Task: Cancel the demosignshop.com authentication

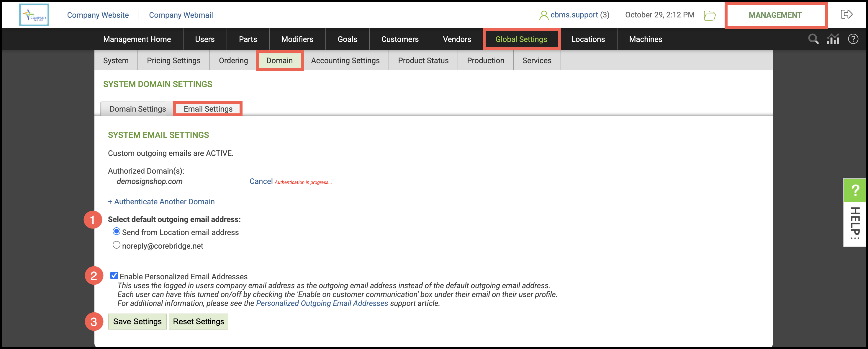Action: (x=261, y=181)
